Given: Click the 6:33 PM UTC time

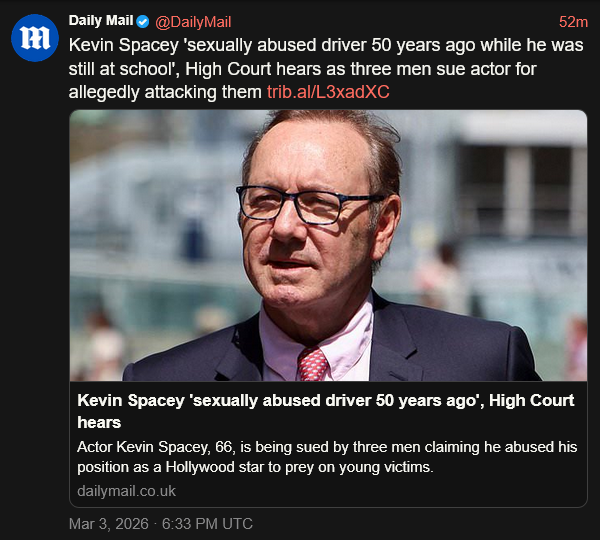Looking at the screenshot, I should [x=207, y=524].
